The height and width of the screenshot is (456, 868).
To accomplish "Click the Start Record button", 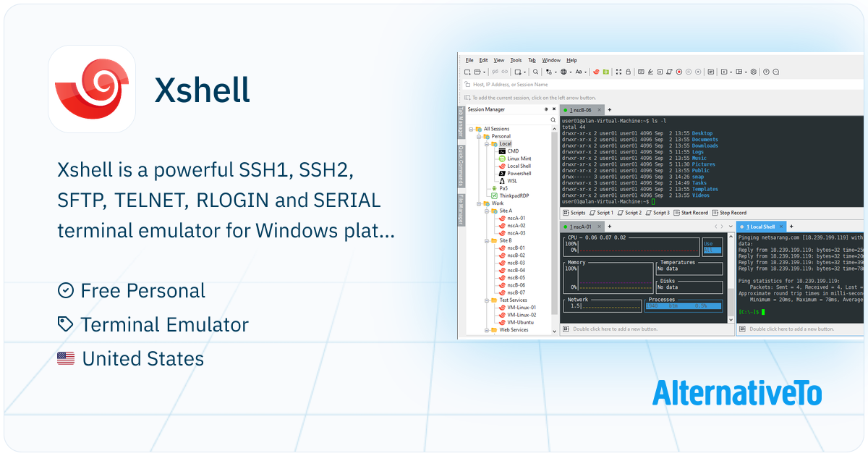I will [x=691, y=213].
